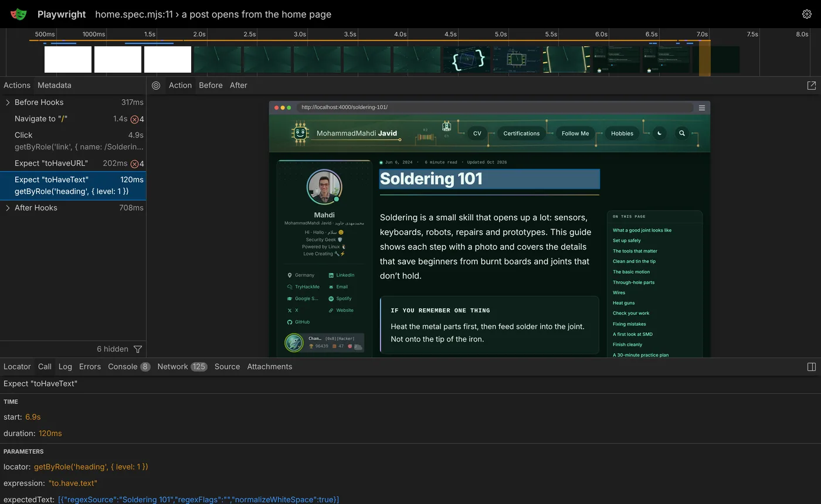Open the Locator tab
This screenshot has height=504, width=821.
(x=17, y=367)
